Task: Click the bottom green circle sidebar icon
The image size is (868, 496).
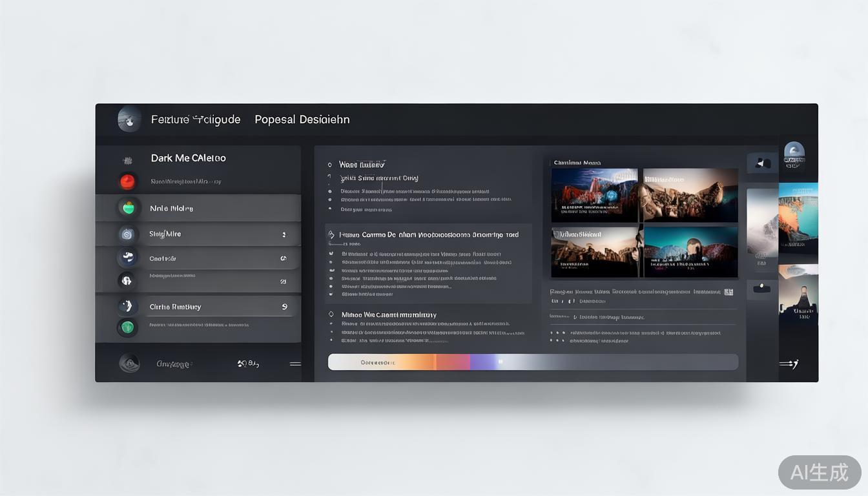Action: coord(127,327)
